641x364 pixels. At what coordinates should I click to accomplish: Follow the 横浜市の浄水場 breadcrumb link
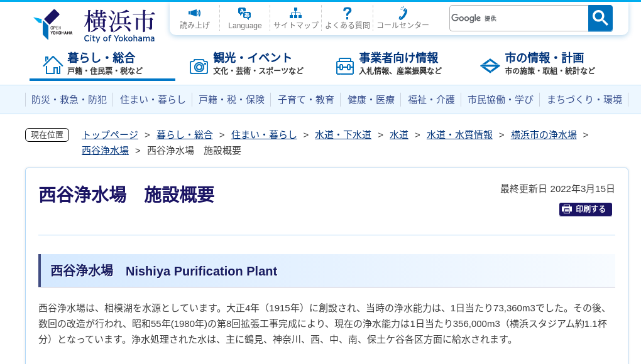[544, 134]
